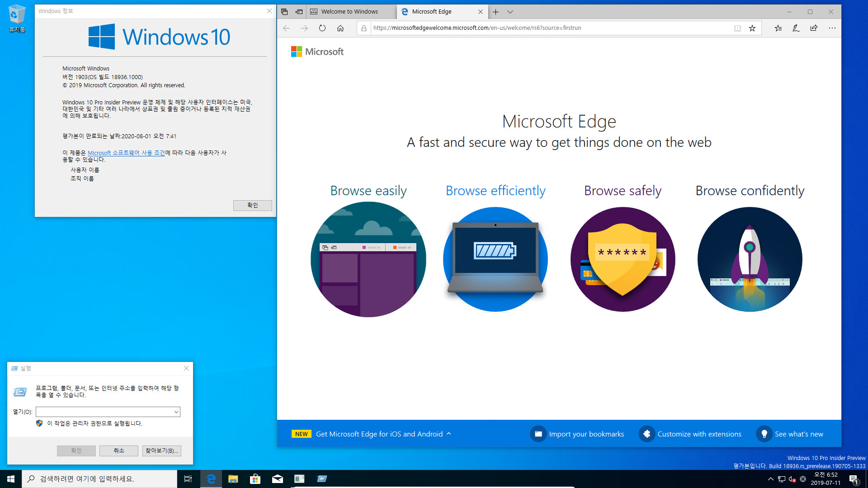This screenshot has width=868, height=488.
Task: Refresh the page in Edge
Action: point(322,28)
